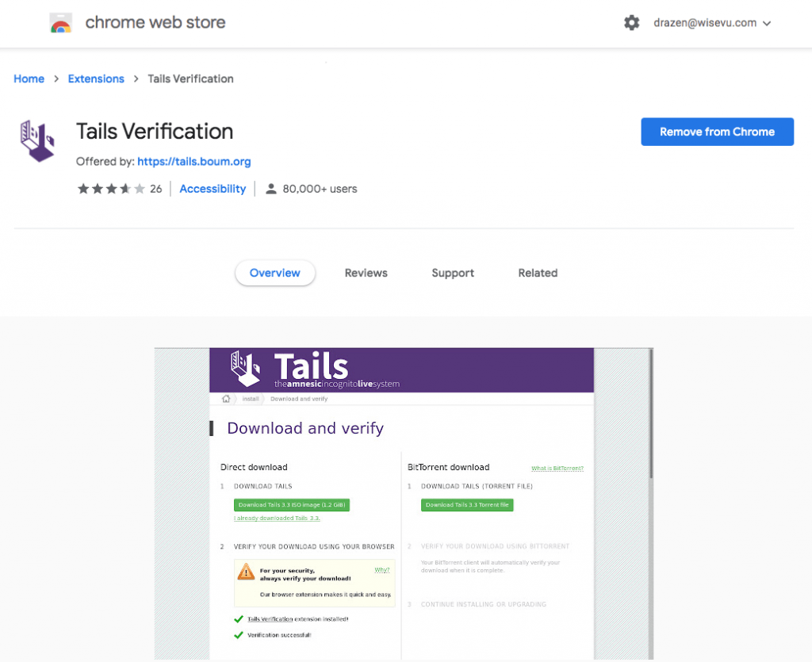Click the orange warning triangle icon
The width and height of the screenshot is (812, 662).
(246, 572)
